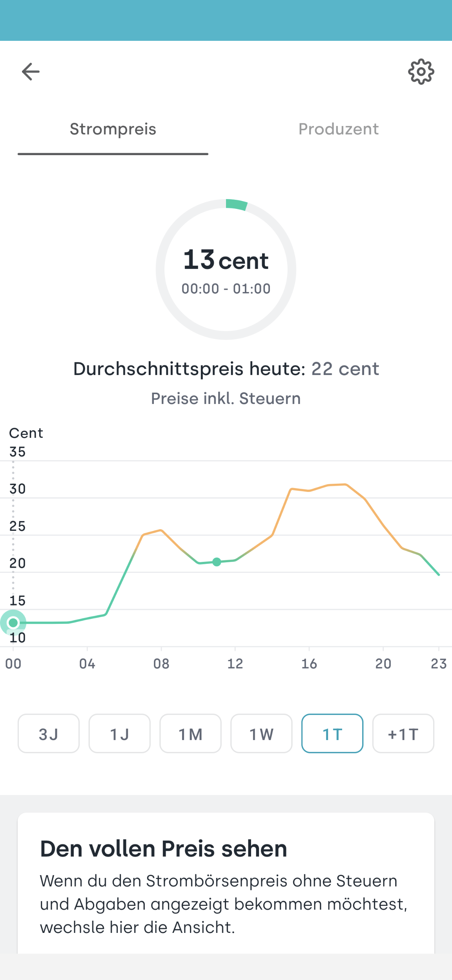The height and width of the screenshot is (980, 452).
Task: Tap the circular 13 cent price gauge
Action: click(x=226, y=269)
